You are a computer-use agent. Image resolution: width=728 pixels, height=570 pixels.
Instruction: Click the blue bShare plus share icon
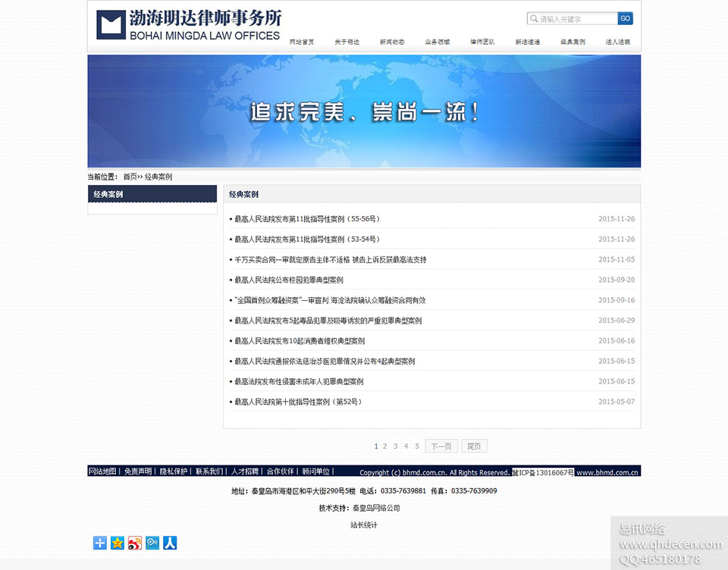point(99,543)
